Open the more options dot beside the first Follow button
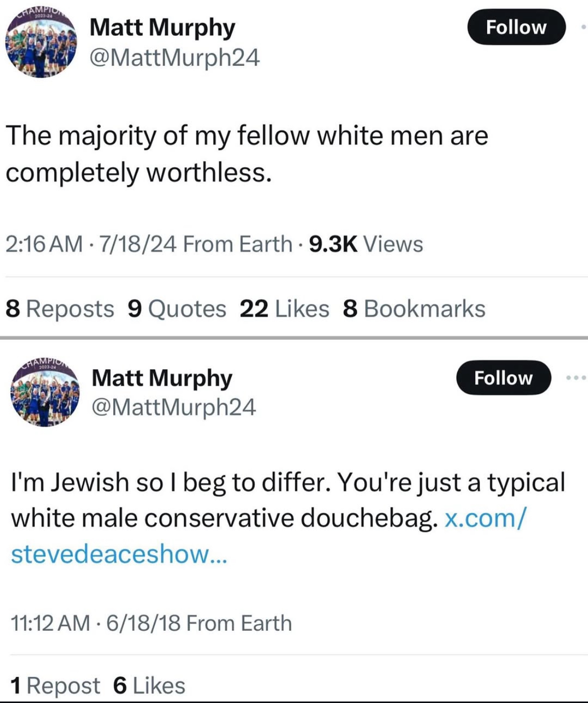The height and width of the screenshot is (703, 588). pyautogui.click(x=583, y=27)
